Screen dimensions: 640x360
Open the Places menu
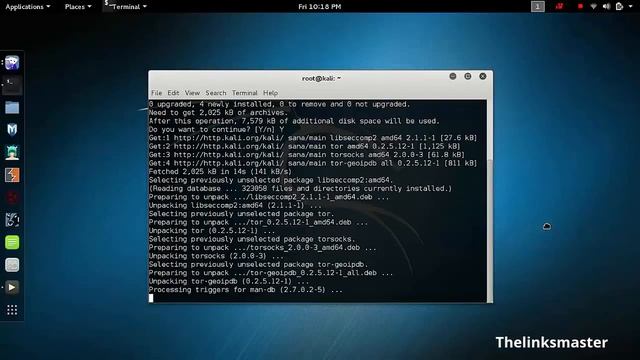[x=78, y=7]
